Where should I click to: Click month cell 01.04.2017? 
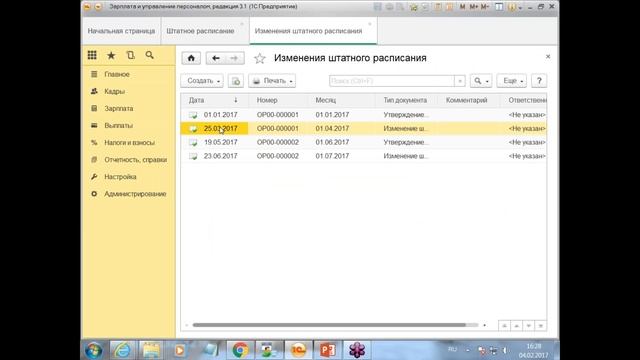tap(332, 129)
